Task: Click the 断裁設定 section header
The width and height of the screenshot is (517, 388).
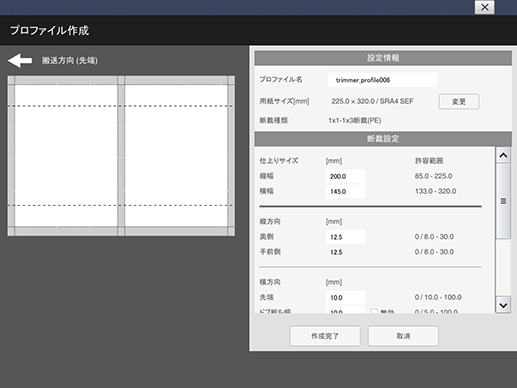Action: (x=383, y=139)
